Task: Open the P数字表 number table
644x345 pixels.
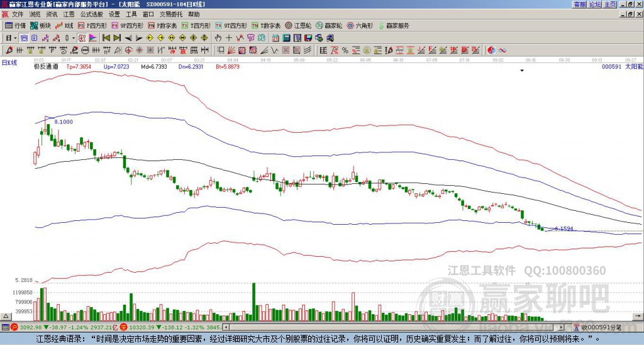Action: [163, 25]
